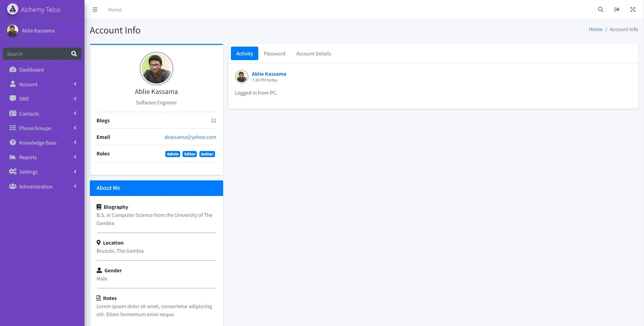Open the Account Details tab
Image resolution: width=644 pixels, height=326 pixels.
click(x=313, y=53)
